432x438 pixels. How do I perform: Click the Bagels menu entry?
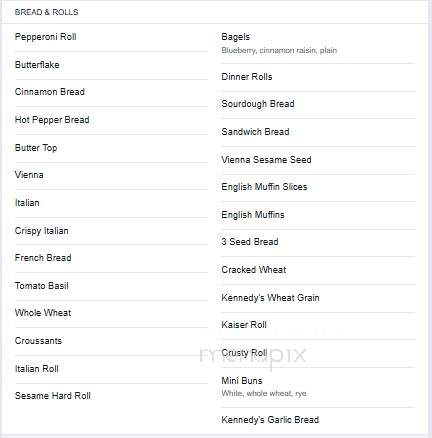tap(235, 37)
